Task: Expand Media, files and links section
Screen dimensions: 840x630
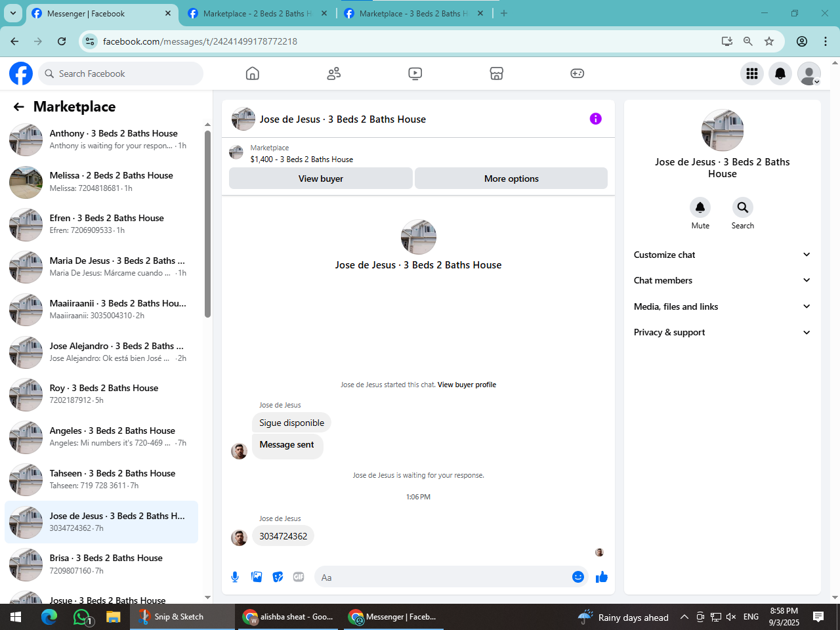Action: point(723,306)
